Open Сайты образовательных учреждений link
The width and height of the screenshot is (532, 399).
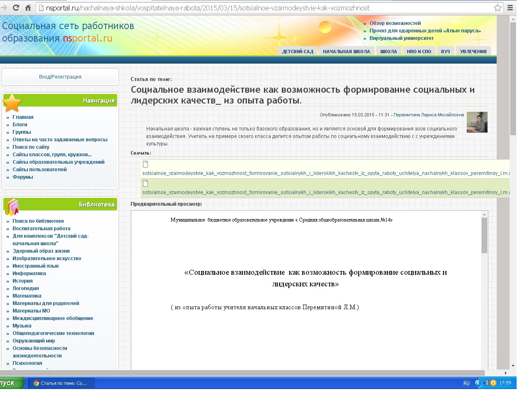coord(59,162)
